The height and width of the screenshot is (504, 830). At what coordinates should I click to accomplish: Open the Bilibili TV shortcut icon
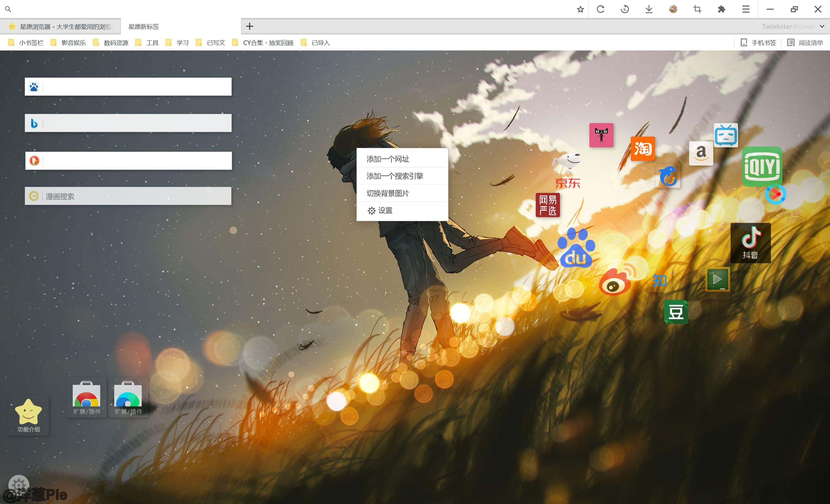[726, 135]
